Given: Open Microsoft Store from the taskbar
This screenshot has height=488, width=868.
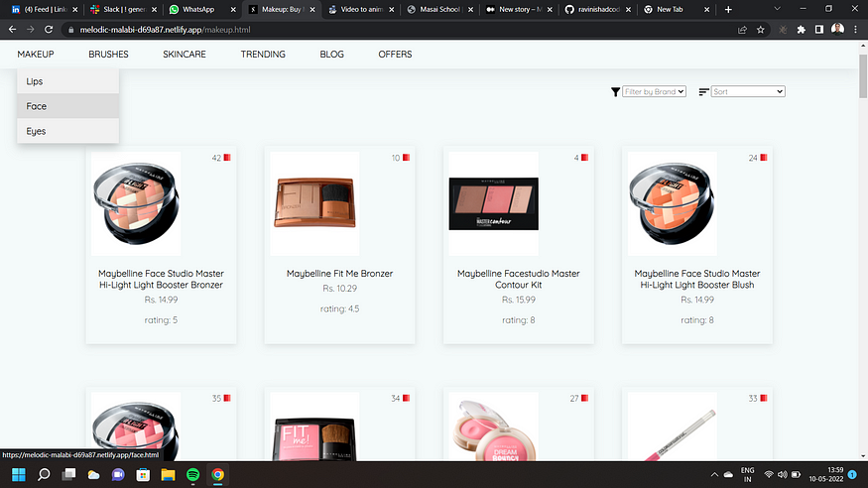Looking at the screenshot, I should point(143,475).
